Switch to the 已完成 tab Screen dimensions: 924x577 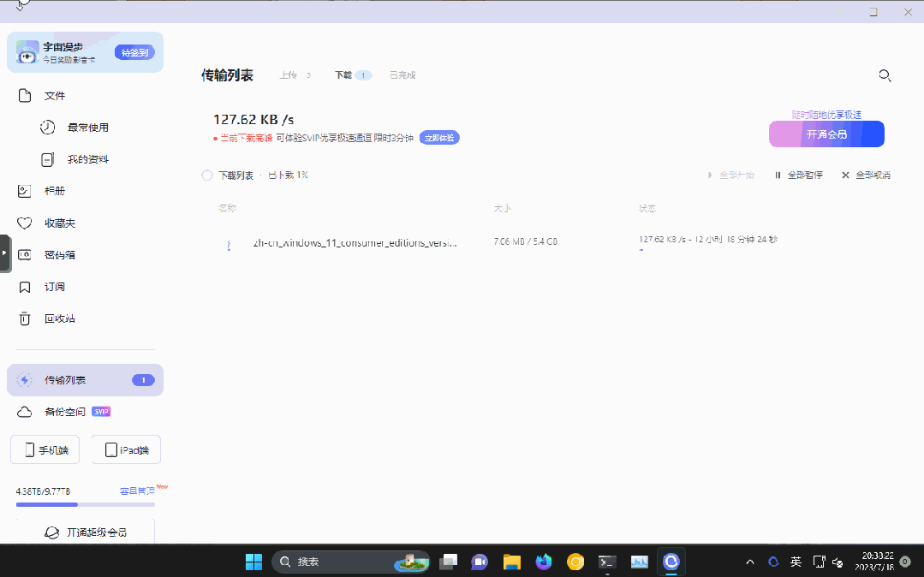point(402,74)
